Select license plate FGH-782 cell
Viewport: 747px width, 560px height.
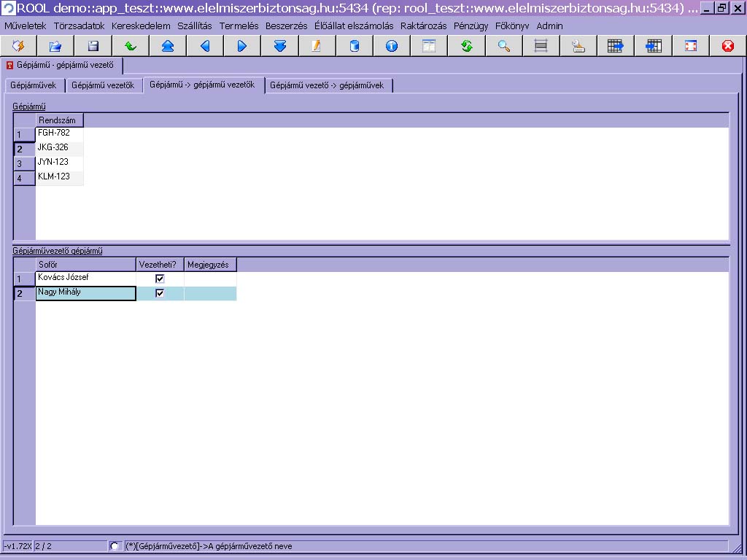[x=60, y=134]
